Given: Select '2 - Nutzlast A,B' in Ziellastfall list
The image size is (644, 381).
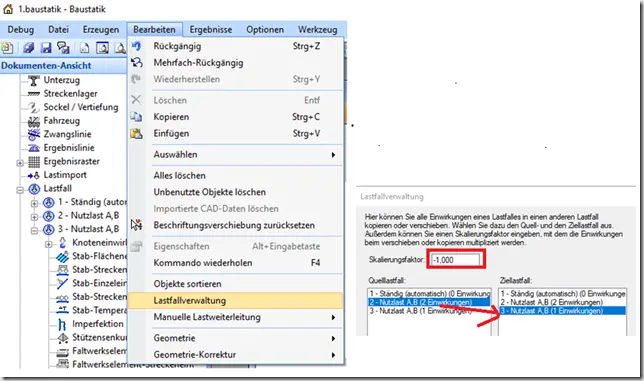Looking at the screenshot, I should (x=563, y=302).
